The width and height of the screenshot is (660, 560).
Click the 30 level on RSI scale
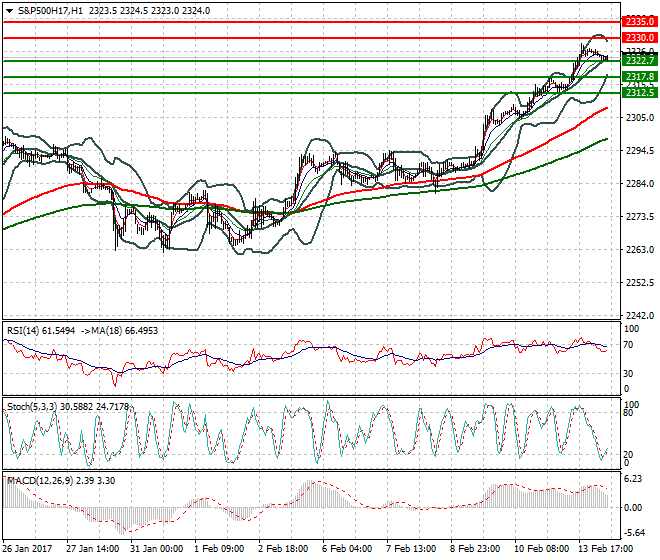(628, 374)
